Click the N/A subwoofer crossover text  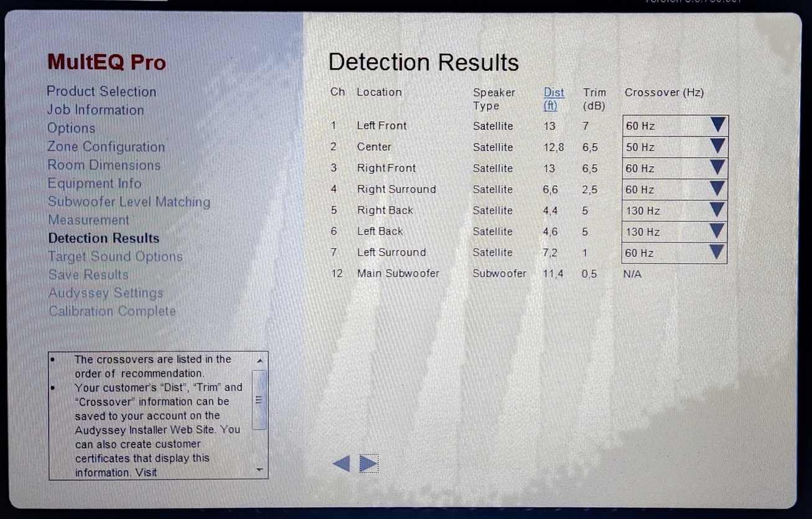point(632,273)
